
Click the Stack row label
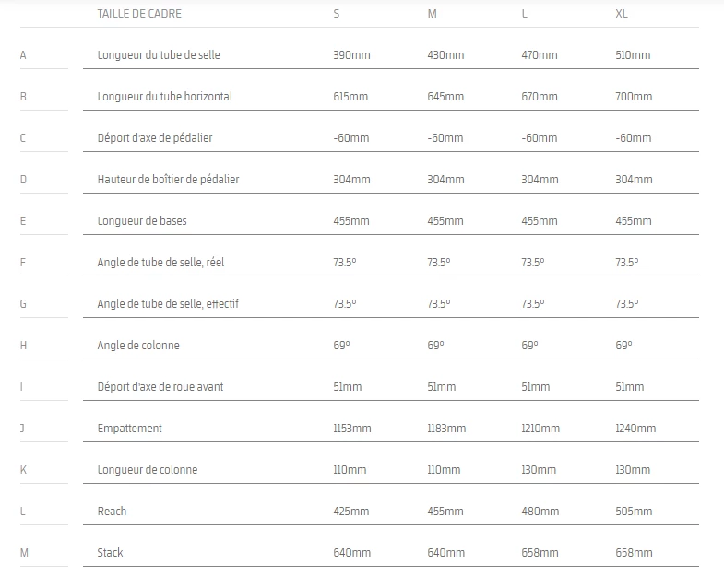click(111, 553)
